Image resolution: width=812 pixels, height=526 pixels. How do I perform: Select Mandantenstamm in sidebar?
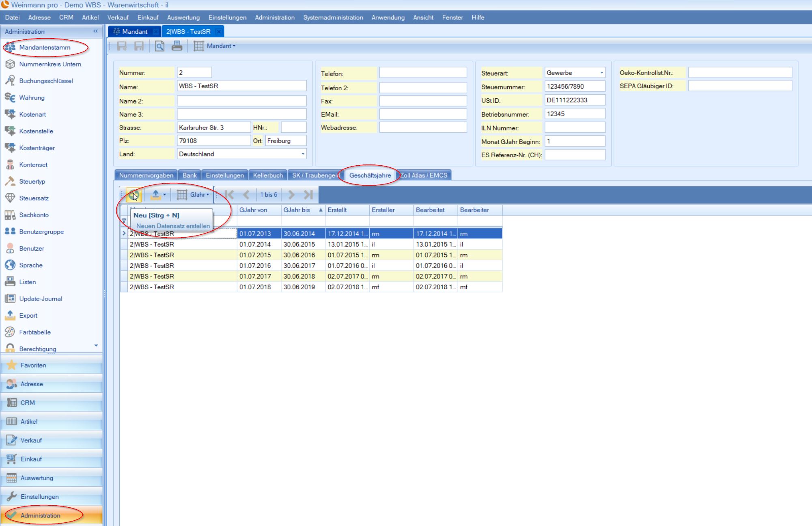[x=45, y=48]
